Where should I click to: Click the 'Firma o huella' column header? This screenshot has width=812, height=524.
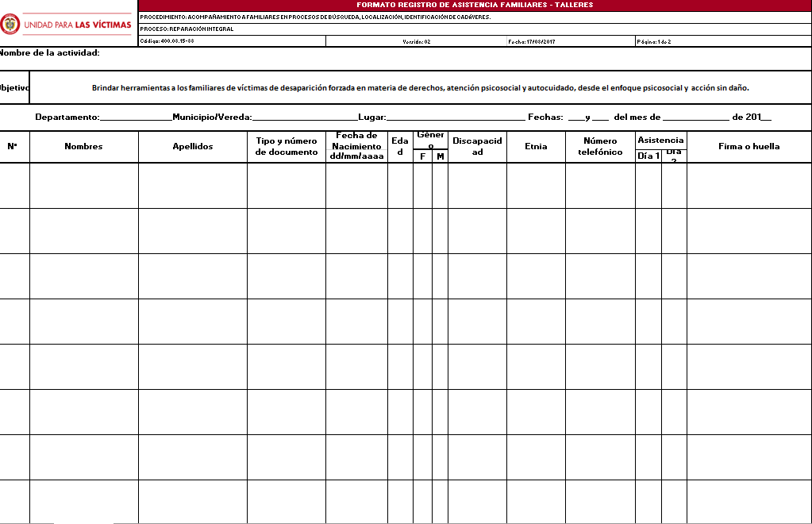pyautogui.click(x=749, y=147)
